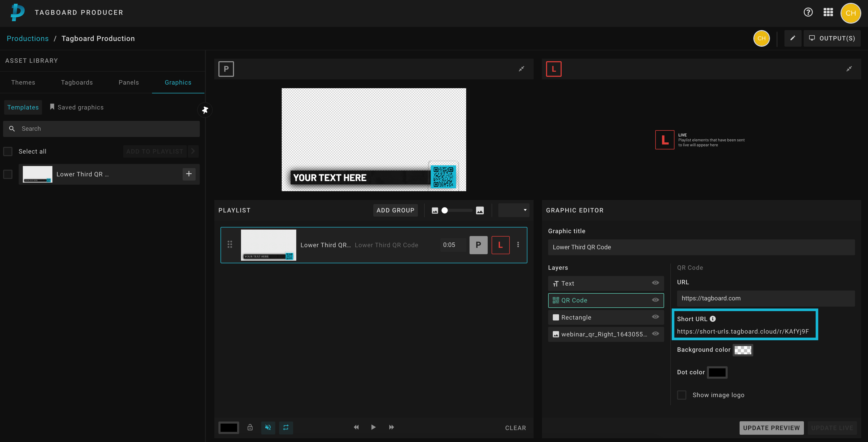
Task: Click the pin asset library icon
Action: coord(205,110)
